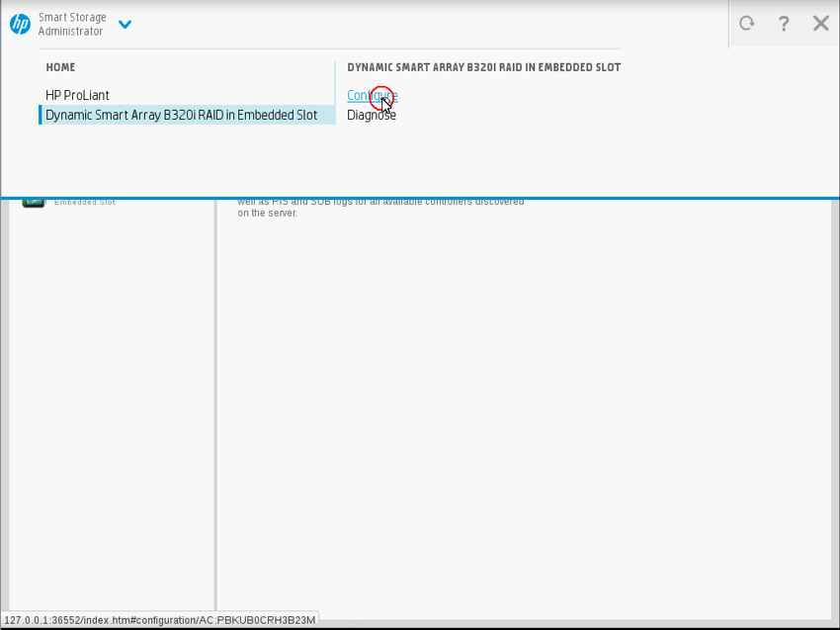This screenshot has width=840, height=630.
Task: Collapse the Smart Storage Administrator dropdown chevron
Action: (125, 25)
